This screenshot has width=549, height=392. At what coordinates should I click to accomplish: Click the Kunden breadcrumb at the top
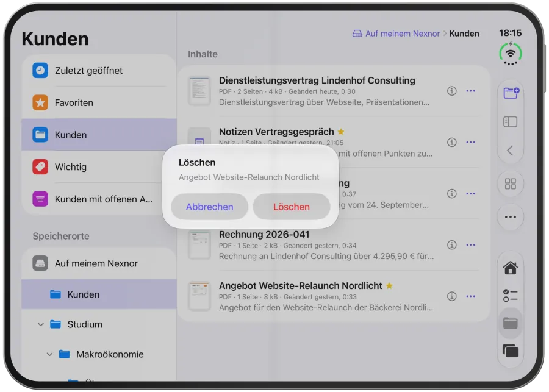[x=464, y=34]
